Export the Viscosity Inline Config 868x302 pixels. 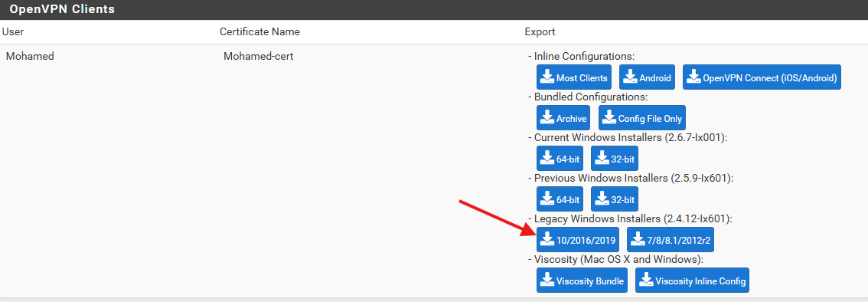point(693,281)
